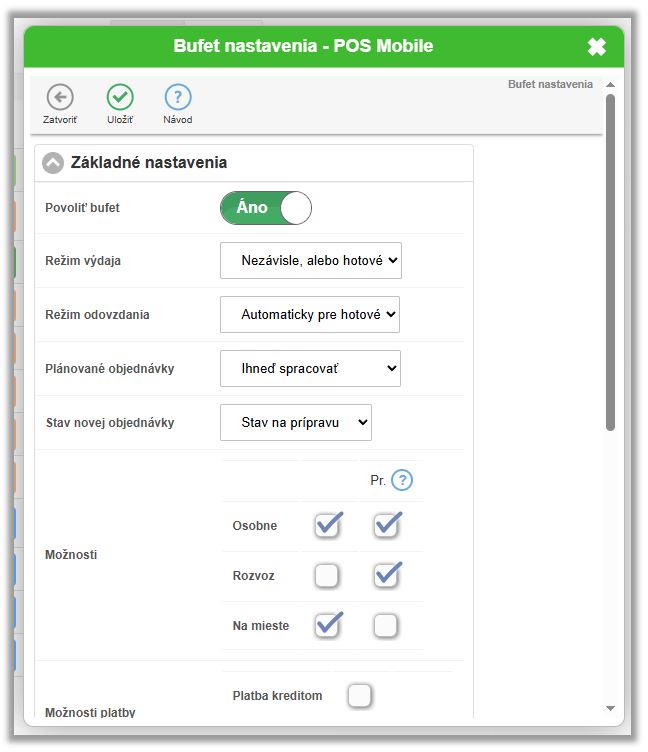Open the Stav novej objednávky dropdown
This screenshot has height=752, width=648.
point(295,422)
